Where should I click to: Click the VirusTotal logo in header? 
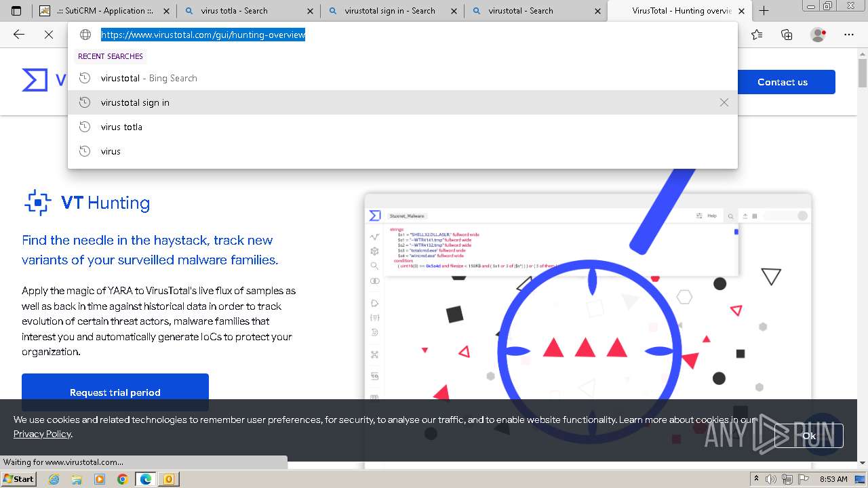click(43, 80)
